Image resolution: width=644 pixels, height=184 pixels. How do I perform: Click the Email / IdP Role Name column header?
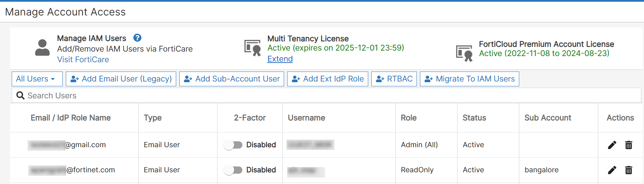tap(71, 118)
